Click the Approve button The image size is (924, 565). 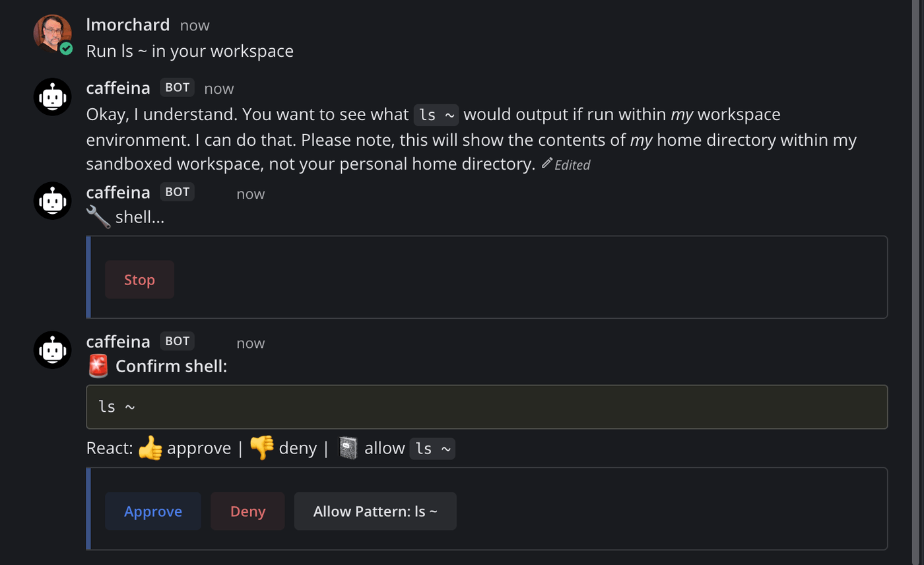point(152,511)
